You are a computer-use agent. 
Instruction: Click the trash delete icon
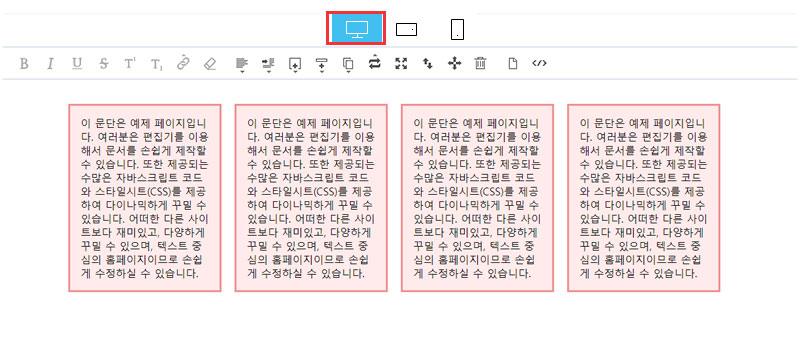480,63
